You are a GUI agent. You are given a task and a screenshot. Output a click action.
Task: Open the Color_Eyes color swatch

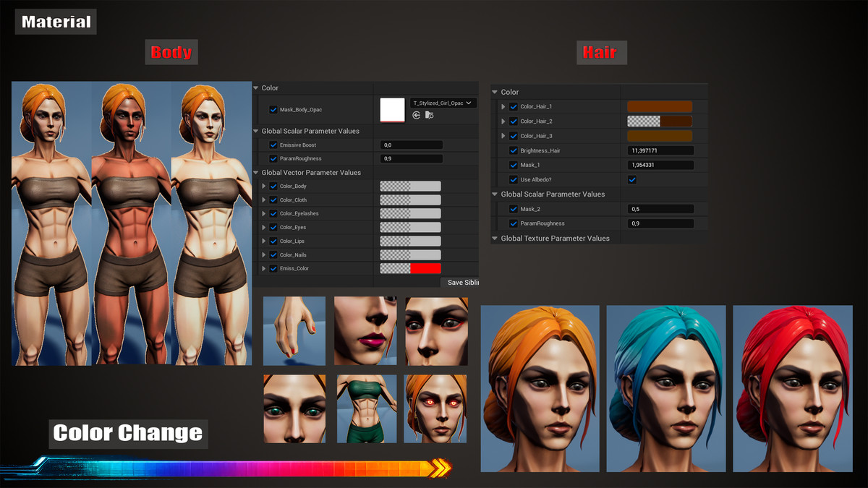(410, 228)
